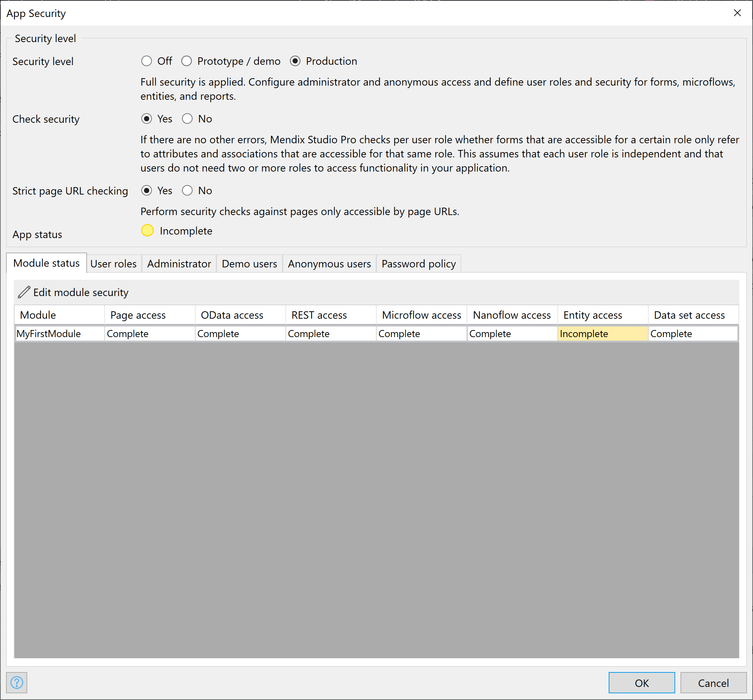Switch to the Password policy tab
Screen dimensions: 753x700
click(419, 264)
